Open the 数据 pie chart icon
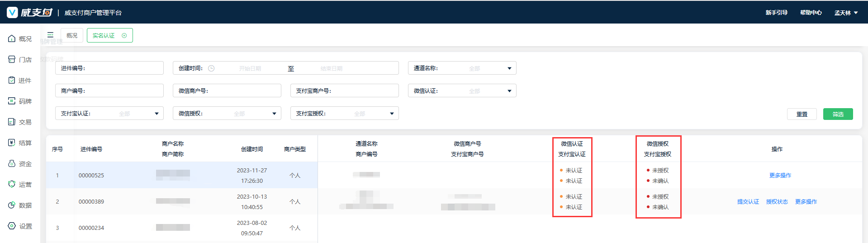Screen dimensions: 868x243 point(12,205)
